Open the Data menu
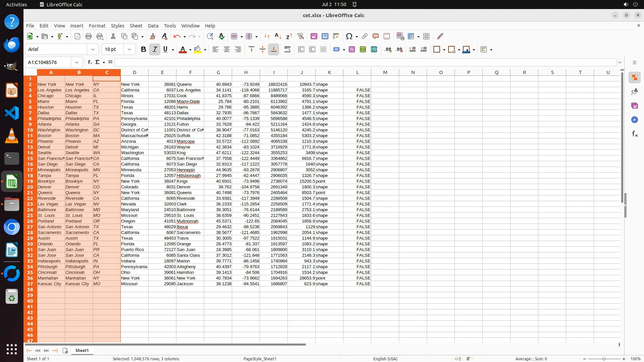The image size is (644, 362). [153, 25]
